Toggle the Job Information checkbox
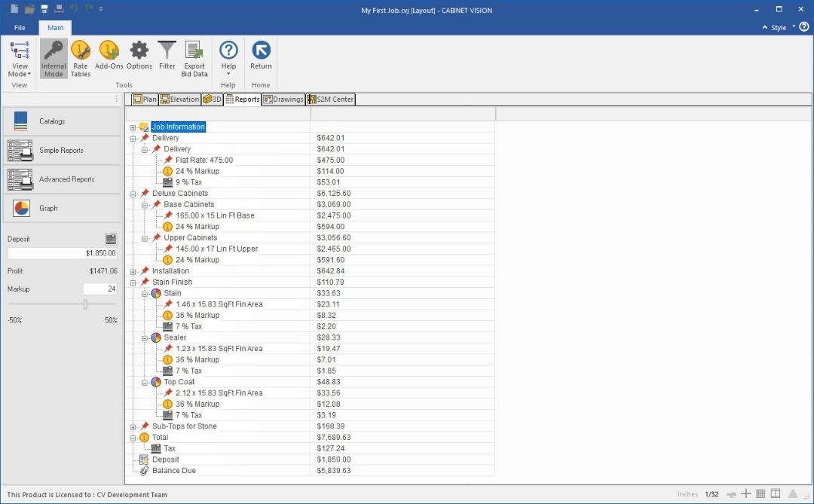 point(144,127)
